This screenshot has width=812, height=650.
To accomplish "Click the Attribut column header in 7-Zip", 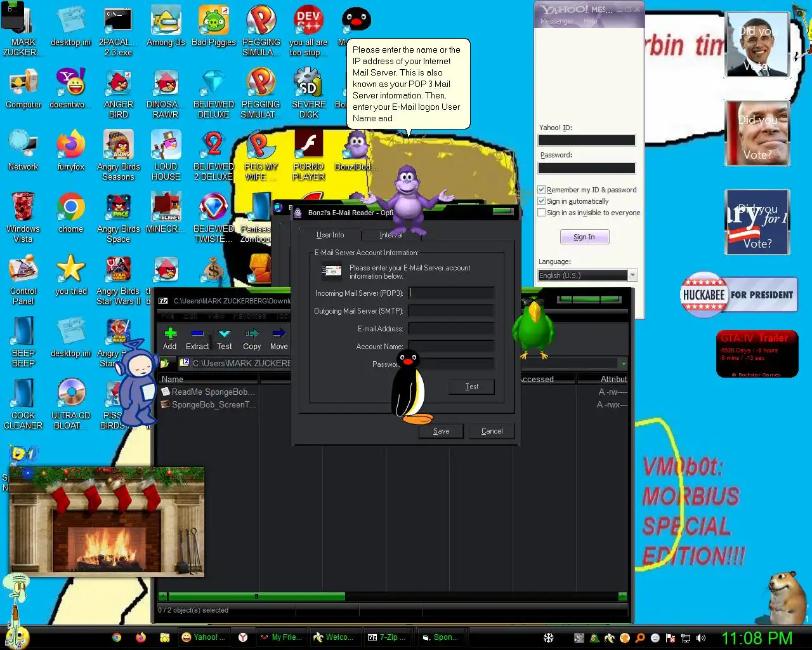I will pyautogui.click(x=604, y=379).
